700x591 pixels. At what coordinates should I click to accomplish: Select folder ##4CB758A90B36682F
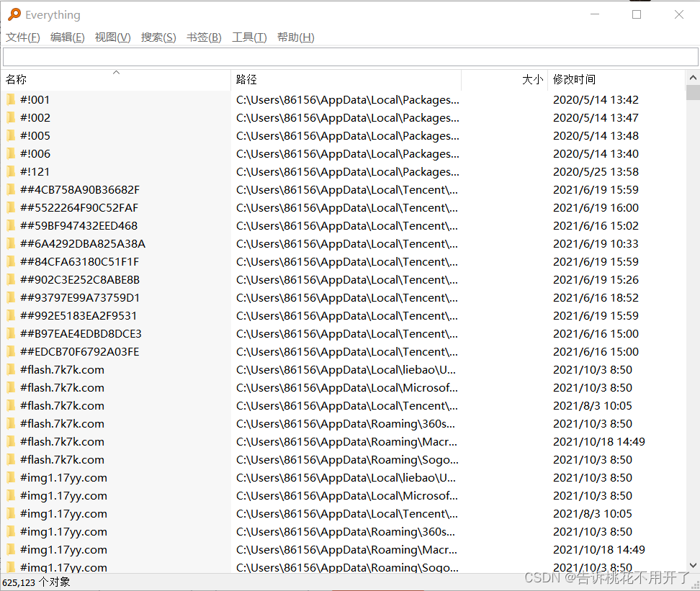click(x=80, y=190)
